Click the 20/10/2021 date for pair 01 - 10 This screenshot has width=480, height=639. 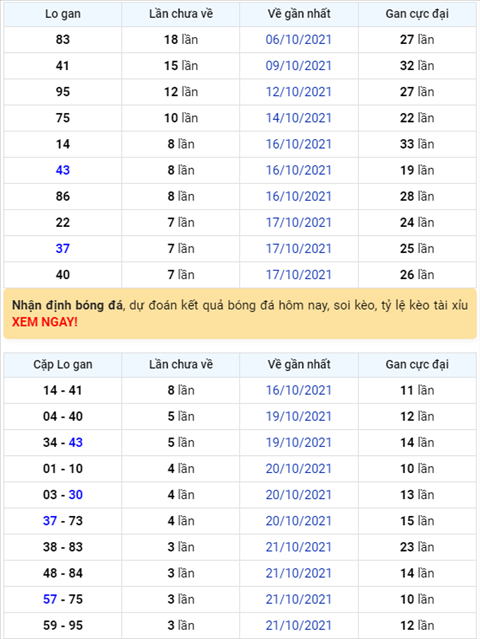(299, 468)
